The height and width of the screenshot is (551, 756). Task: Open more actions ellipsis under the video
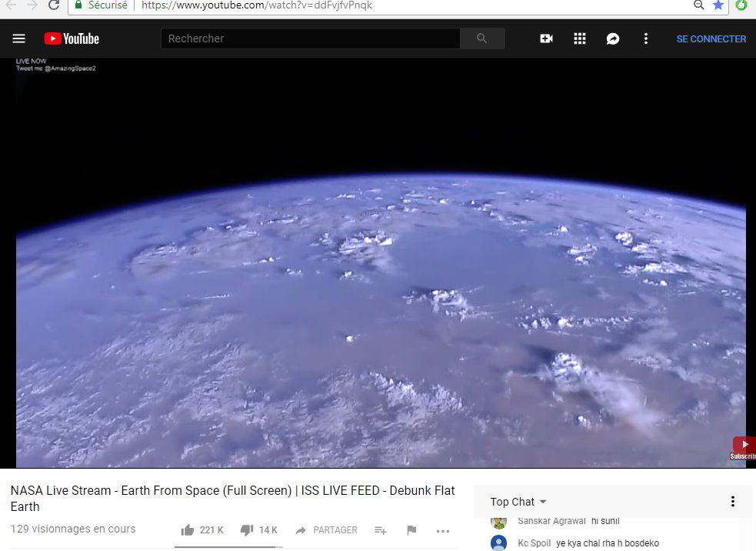click(443, 531)
